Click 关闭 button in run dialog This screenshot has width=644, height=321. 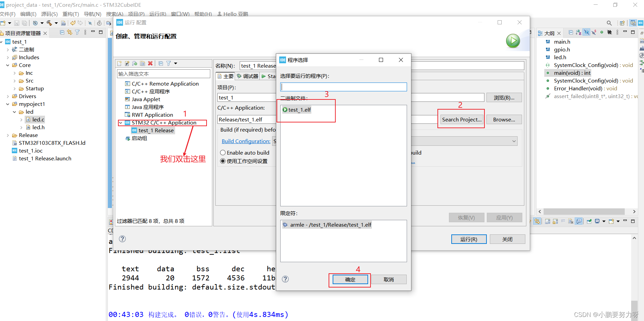click(507, 239)
